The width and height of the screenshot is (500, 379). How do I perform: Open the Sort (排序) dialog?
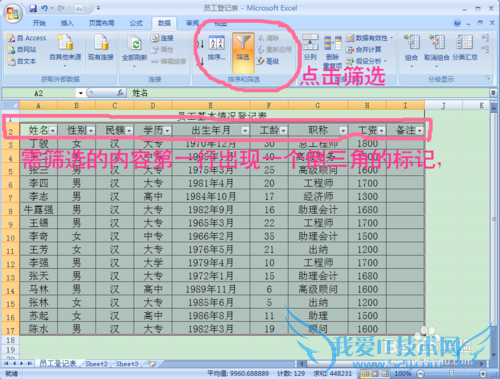tap(216, 49)
